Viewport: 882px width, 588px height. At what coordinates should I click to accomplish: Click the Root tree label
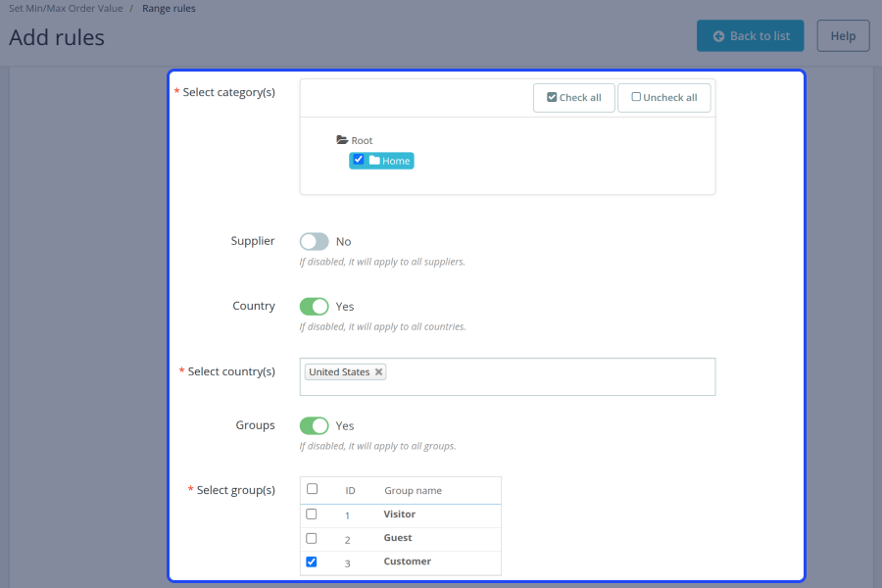tap(362, 141)
